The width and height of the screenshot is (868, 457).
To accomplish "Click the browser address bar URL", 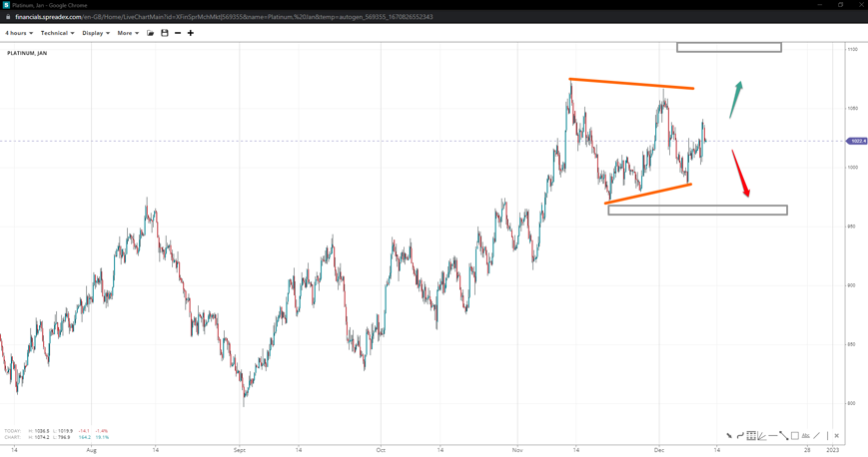I will click(x=224, y=17).
